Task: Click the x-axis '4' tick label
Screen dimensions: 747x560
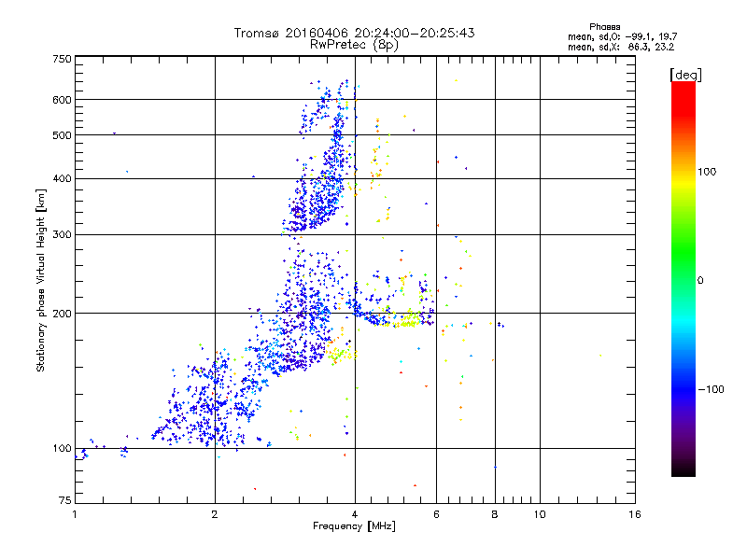Action: click(355, 514)
